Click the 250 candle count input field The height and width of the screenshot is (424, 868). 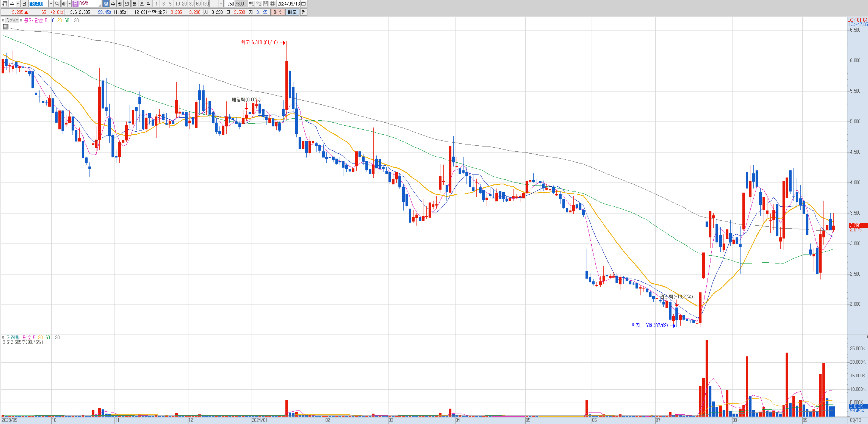(230, 4)
